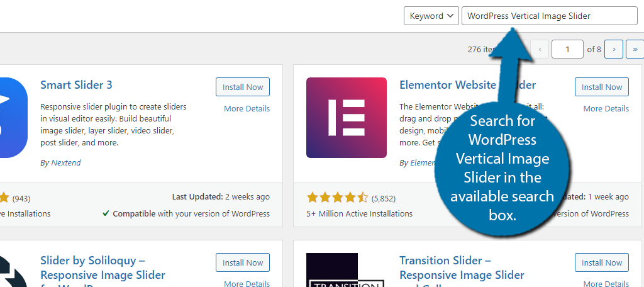Install Elementor Website Builder plugin
The width and height of the screenshot is (644, 287).
602,87
